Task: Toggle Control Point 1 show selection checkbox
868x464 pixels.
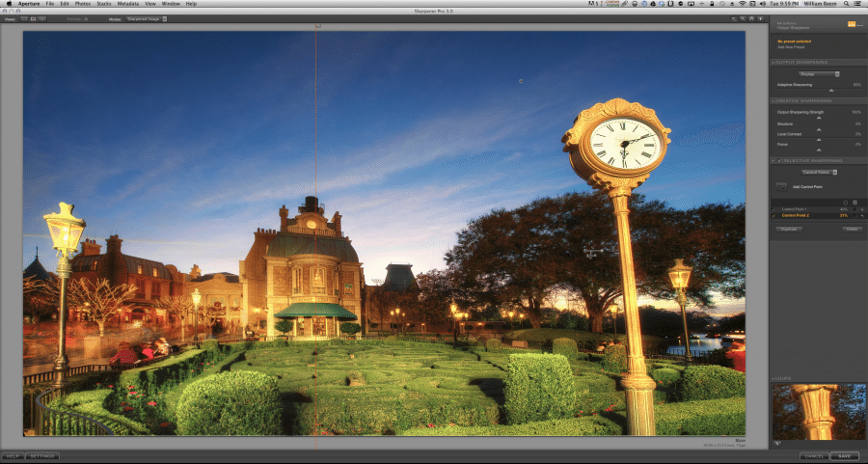Action: (854, 209)
